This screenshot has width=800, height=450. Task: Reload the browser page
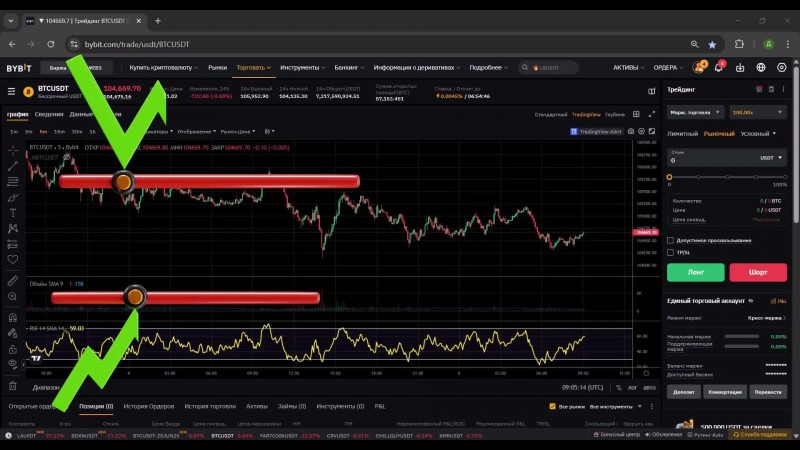[51, 44]
